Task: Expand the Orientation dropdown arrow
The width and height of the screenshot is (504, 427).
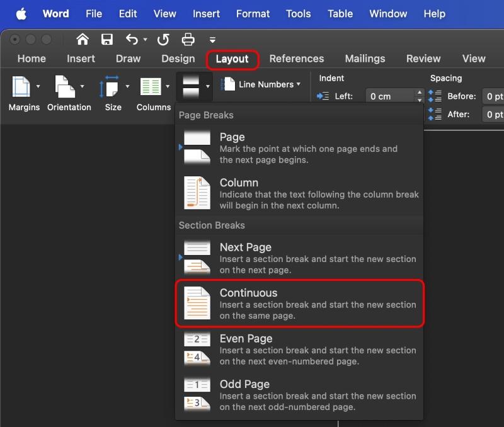Action: click(x=82, y=86)
